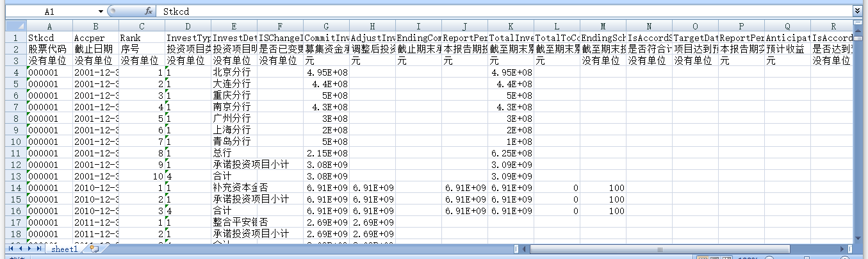Select column A header
This screenshot has width=868, height=259.
tap(49, 27)
